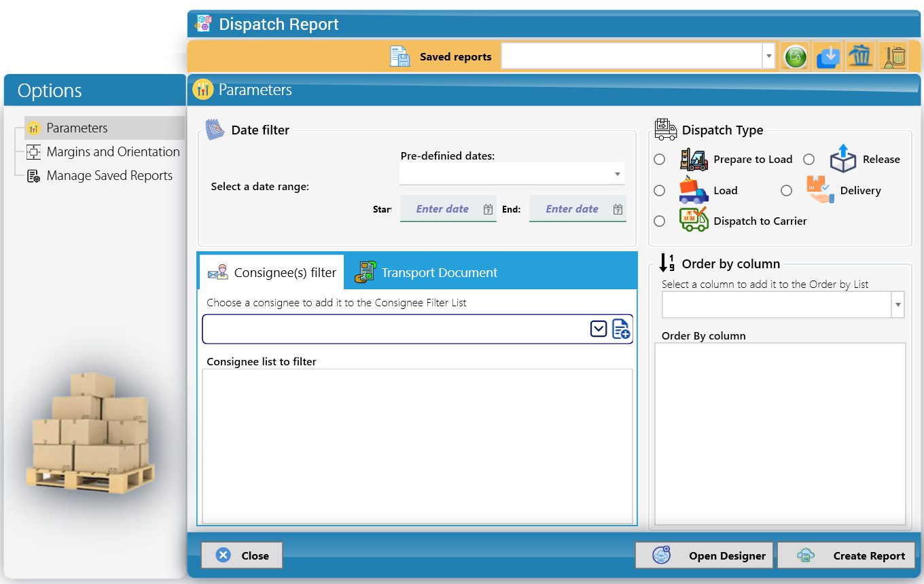This screenshot has height=584, width=924.
Task: Open the Saved reports dropdown
Action: 768,56
